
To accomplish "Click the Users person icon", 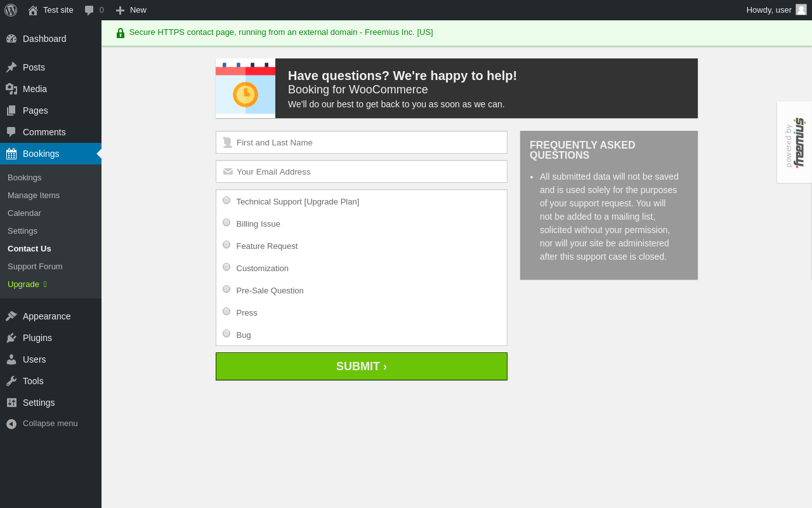I will tap(11, 359).
